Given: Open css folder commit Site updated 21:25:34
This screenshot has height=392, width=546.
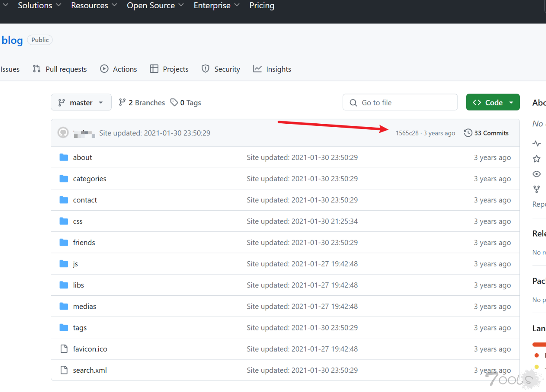Looking at the screenshot, I should [302, 221].
